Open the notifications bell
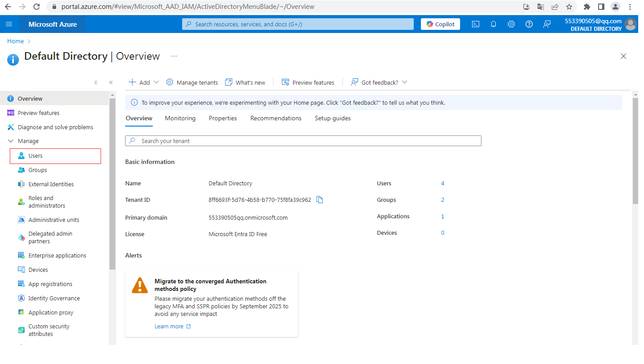 493,24
